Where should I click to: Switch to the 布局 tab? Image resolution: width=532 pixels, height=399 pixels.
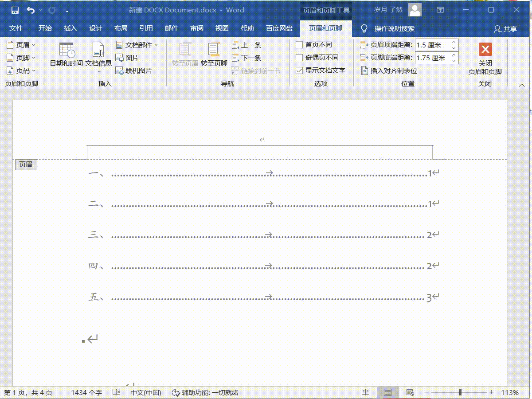[x=121, y=28]
